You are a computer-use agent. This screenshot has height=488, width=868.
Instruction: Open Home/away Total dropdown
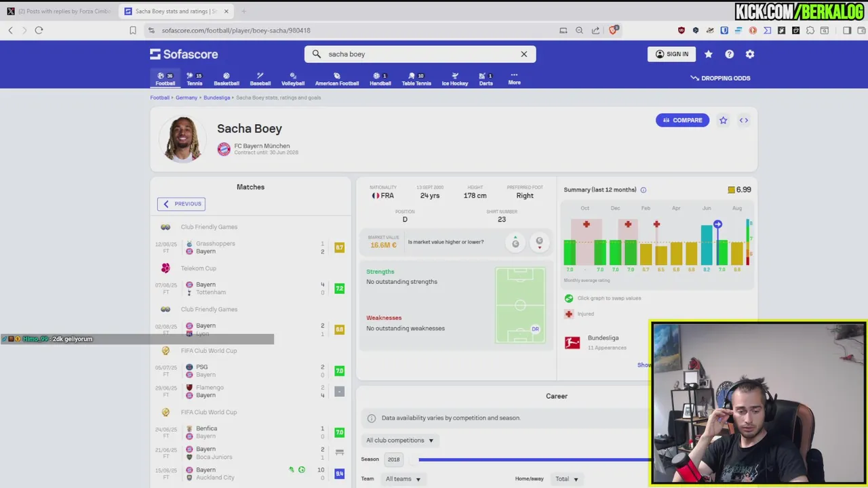tap(567, 479)
